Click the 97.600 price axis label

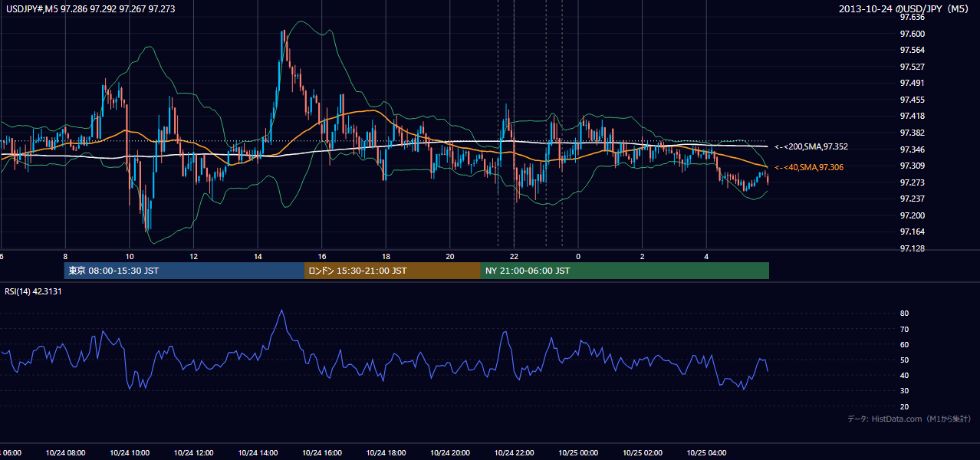pyautogui.click(x=913, y=34)
